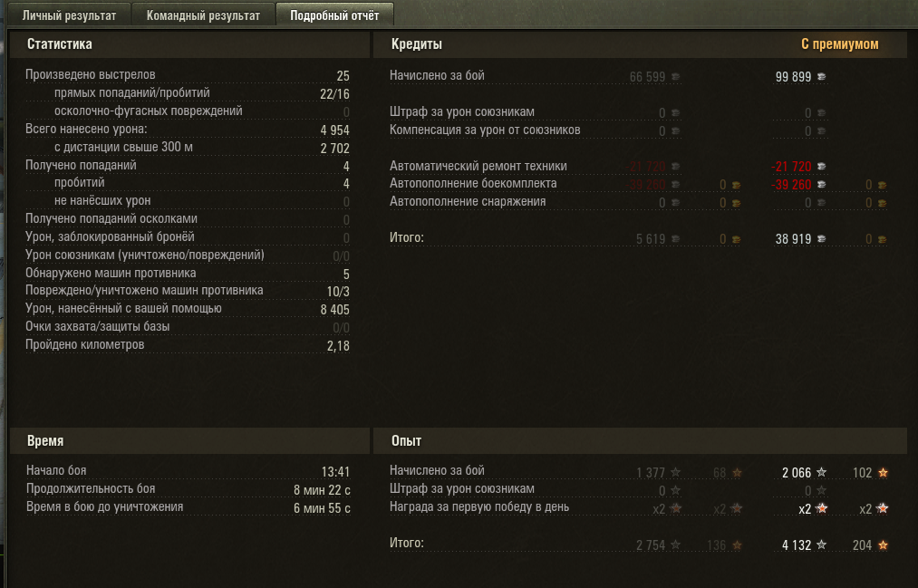This screenshot has width=918, height=588.
Task: Click the Штраф за урон союзникам credits label
Action: point(462,111)
